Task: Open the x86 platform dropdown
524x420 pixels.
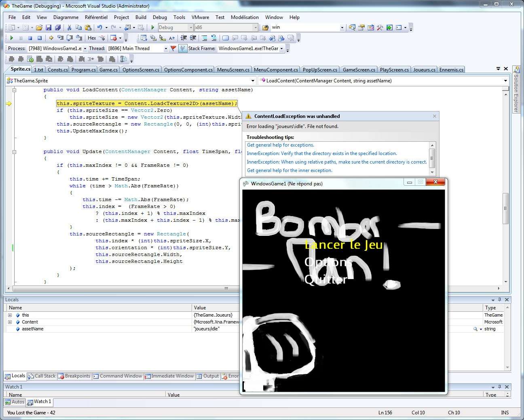Action: [x=255, y=27]
